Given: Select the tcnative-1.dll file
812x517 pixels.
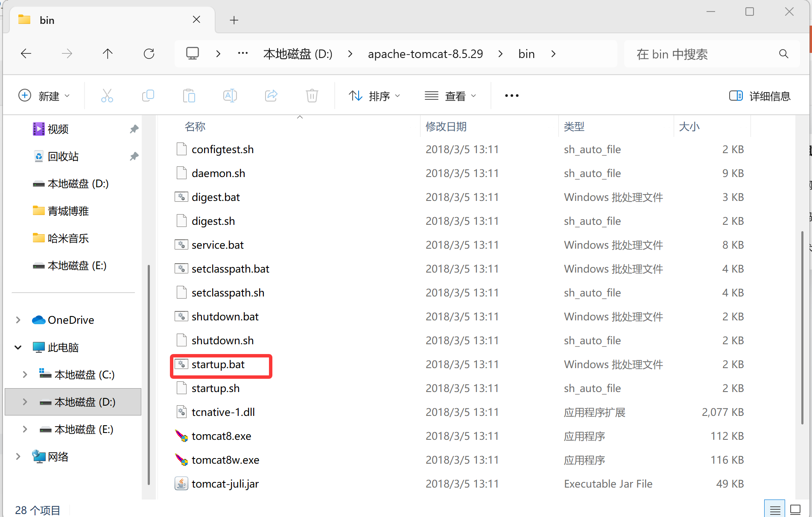Looking at the screenshot, I should click(x=223, y=412).
